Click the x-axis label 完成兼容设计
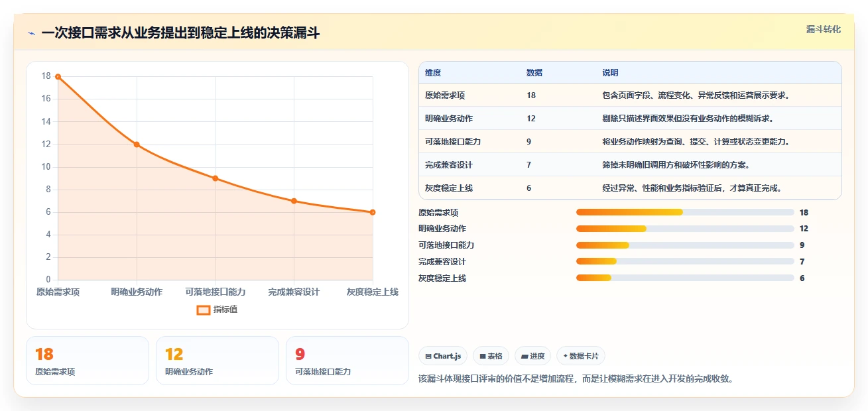The width and height of the screenshot is (868, 411). (x=294, y=292)
